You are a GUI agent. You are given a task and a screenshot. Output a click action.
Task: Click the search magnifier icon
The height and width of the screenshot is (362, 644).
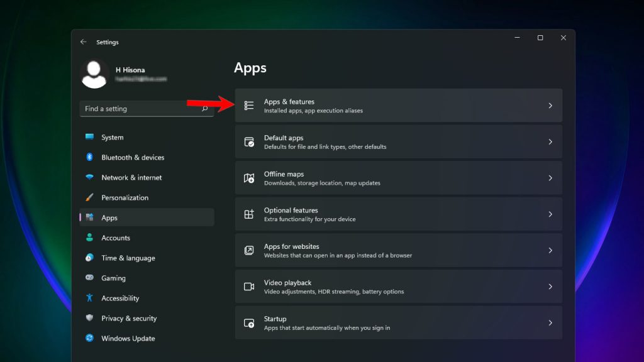click(x=204, y=109)
